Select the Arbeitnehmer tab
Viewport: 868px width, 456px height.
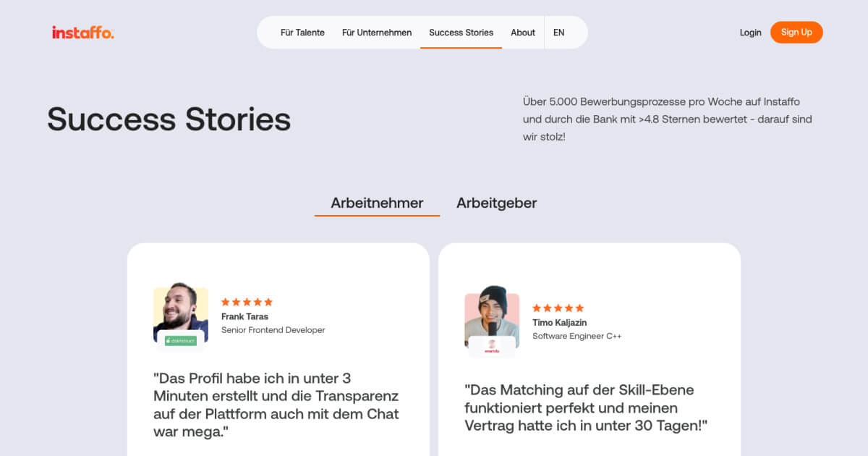coord(377,203)
